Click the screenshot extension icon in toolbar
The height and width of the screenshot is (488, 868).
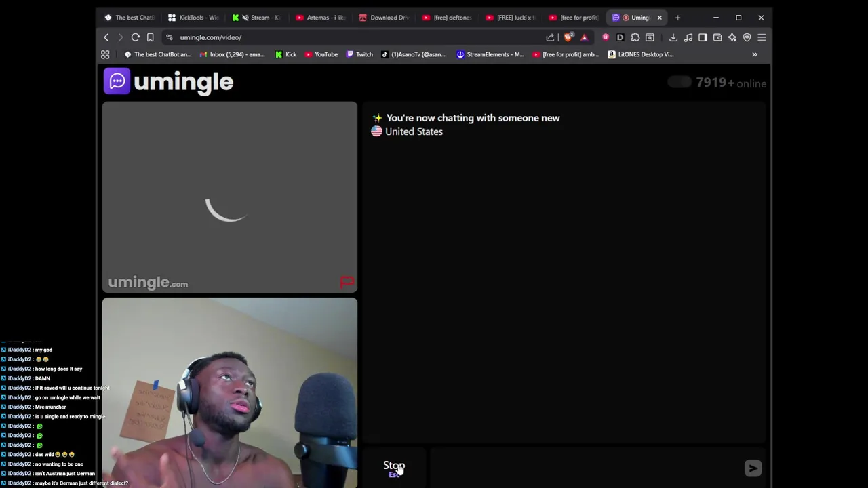(x=650, y=37)
